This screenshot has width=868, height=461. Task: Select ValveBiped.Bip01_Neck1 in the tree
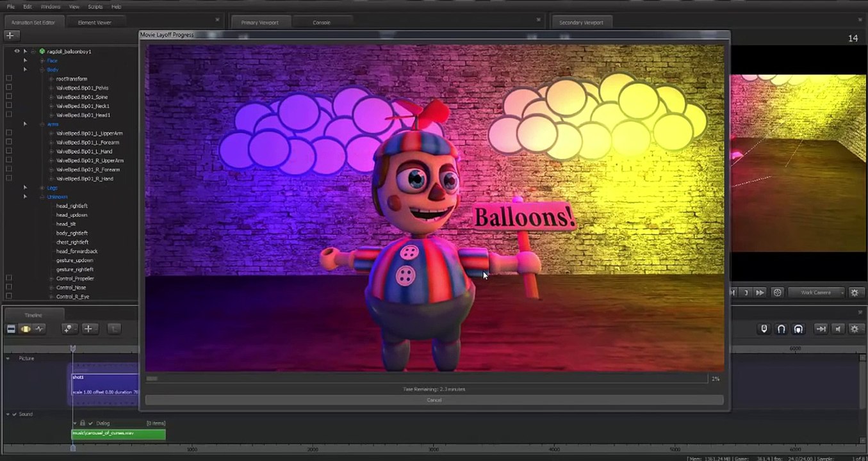point(83,106)
